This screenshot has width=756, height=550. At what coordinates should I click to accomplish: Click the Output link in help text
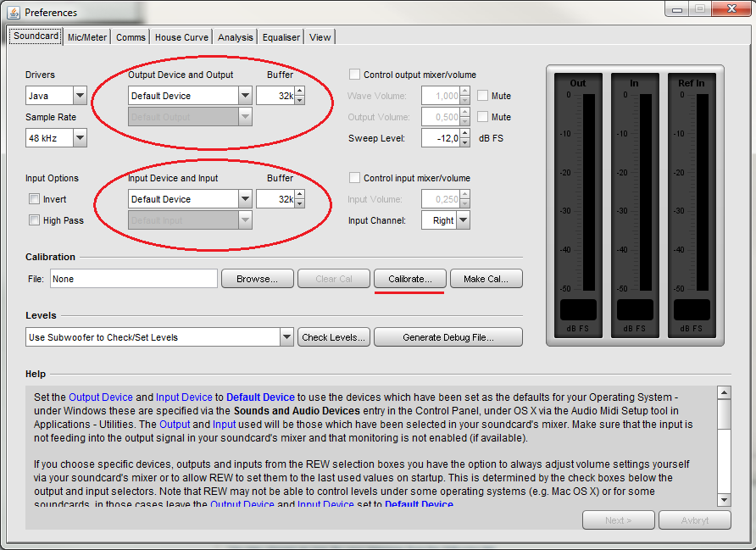[175, 425]
